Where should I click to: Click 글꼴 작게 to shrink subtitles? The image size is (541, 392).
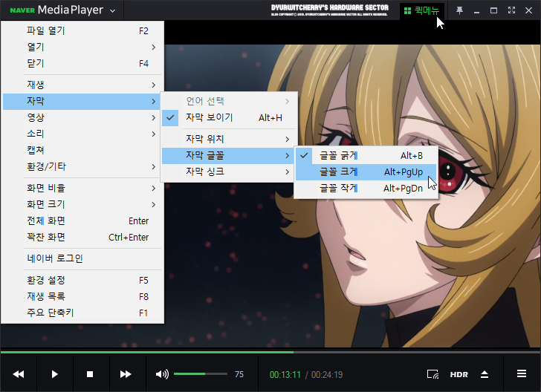coord(366,189)
